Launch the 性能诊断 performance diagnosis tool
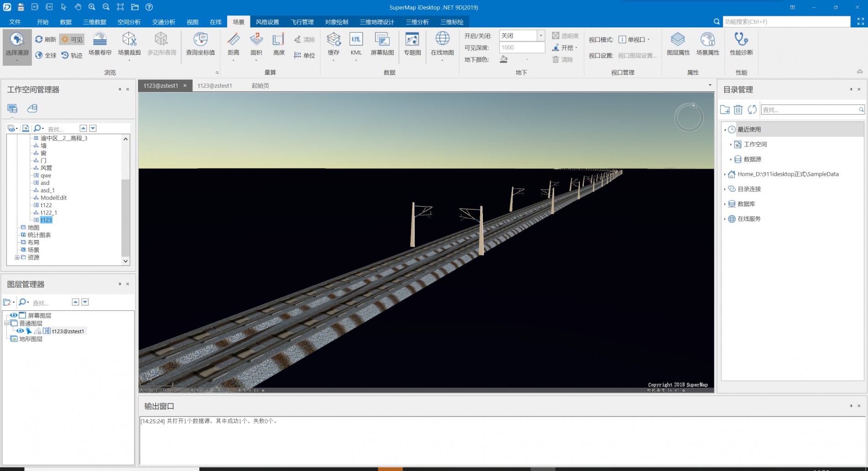The image size is (868, 471). (x=741, y=40)
